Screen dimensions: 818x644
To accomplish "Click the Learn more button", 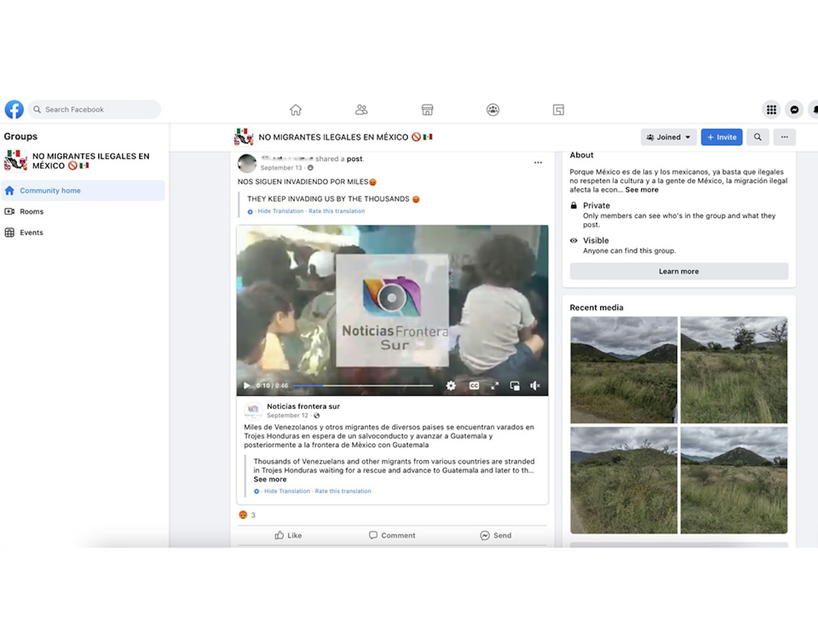I will tap(678, 271).
